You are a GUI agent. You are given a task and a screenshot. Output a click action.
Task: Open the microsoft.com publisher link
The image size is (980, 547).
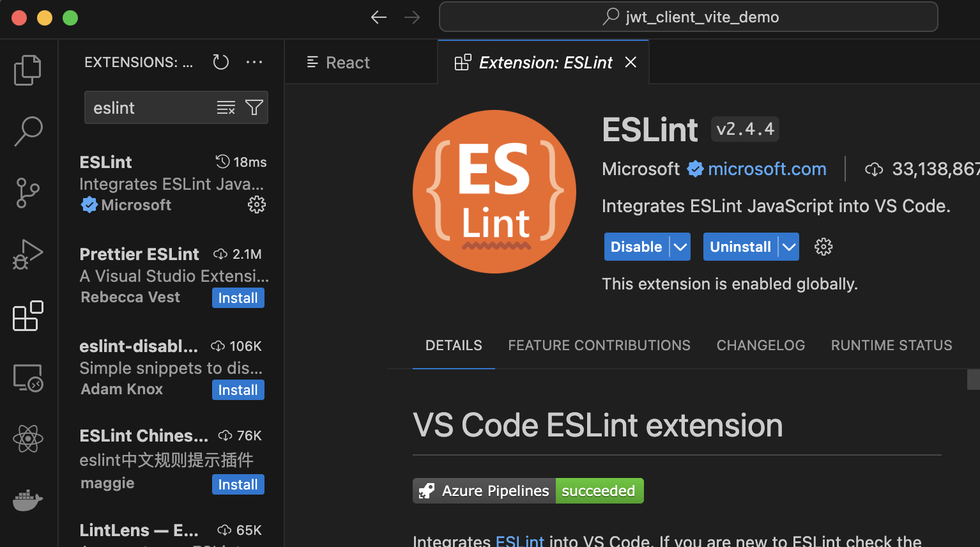pos(767,169)
